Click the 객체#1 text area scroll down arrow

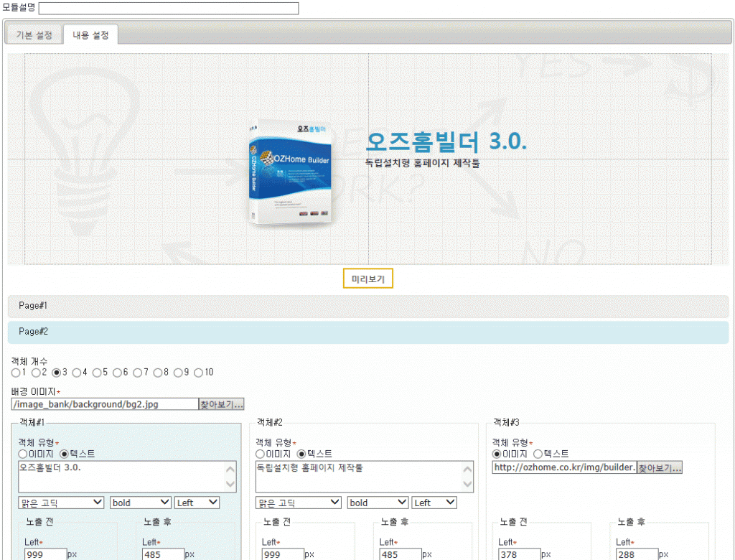(230, 485)
